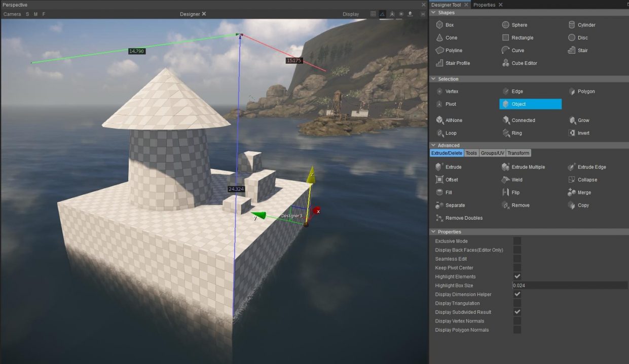Use the Flip tool
This screenshot has height=364, width=629.
[x=511, y=192]
